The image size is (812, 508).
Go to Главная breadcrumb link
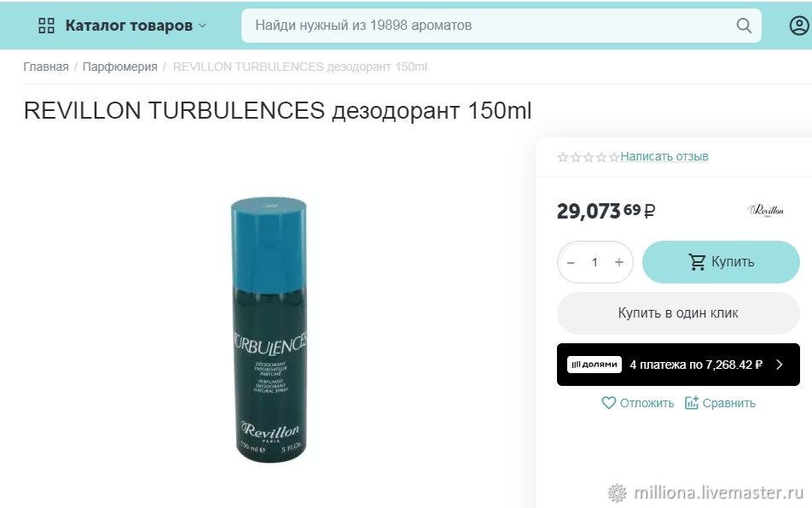pos(46,67)
